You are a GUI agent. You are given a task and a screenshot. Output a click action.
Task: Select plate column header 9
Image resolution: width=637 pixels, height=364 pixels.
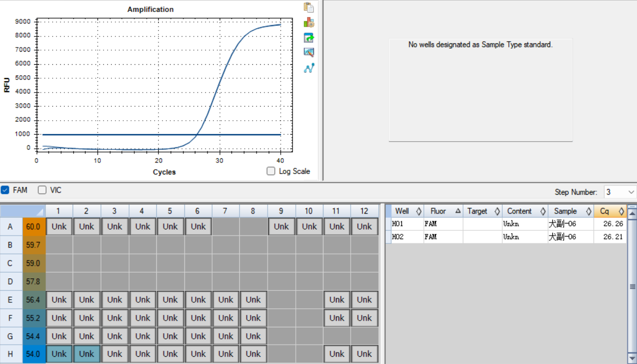pyautogui.click(x=281, y=211)
